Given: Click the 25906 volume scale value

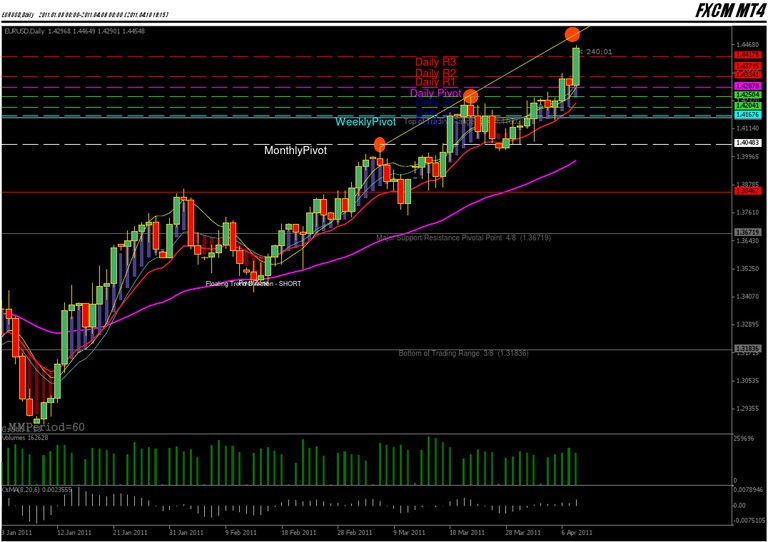Looking at the screenshot, I should point(744,438).
